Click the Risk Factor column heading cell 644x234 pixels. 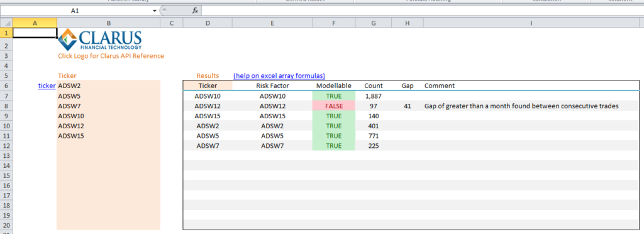272,86
